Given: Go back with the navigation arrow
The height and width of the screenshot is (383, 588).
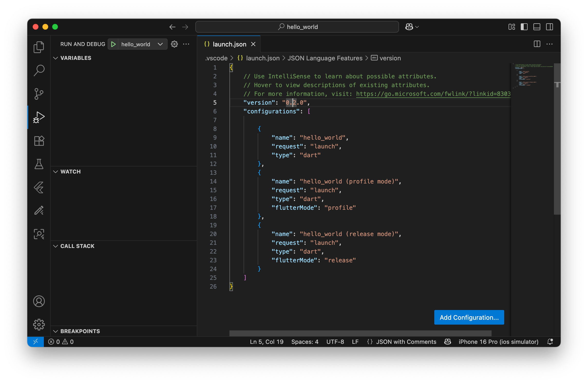Looking at the screenshot, I should click(172, 27).
